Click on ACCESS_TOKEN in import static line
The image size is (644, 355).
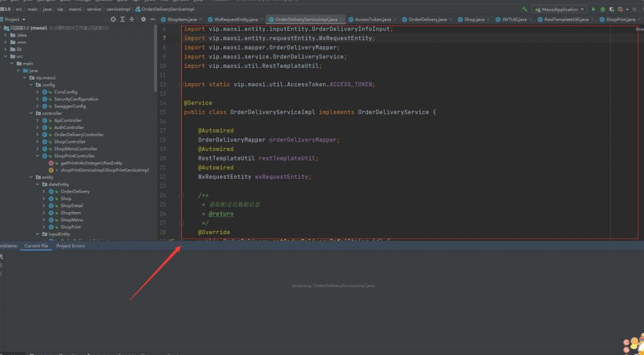352,84
